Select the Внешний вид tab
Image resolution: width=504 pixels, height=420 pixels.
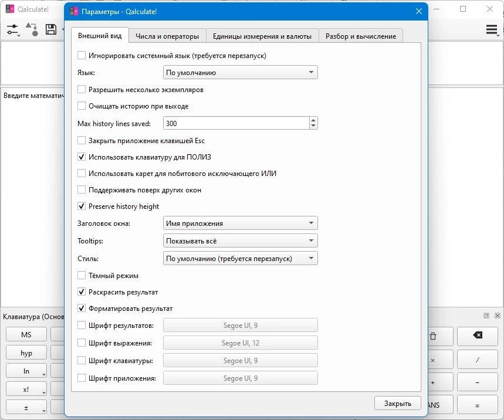100,36
